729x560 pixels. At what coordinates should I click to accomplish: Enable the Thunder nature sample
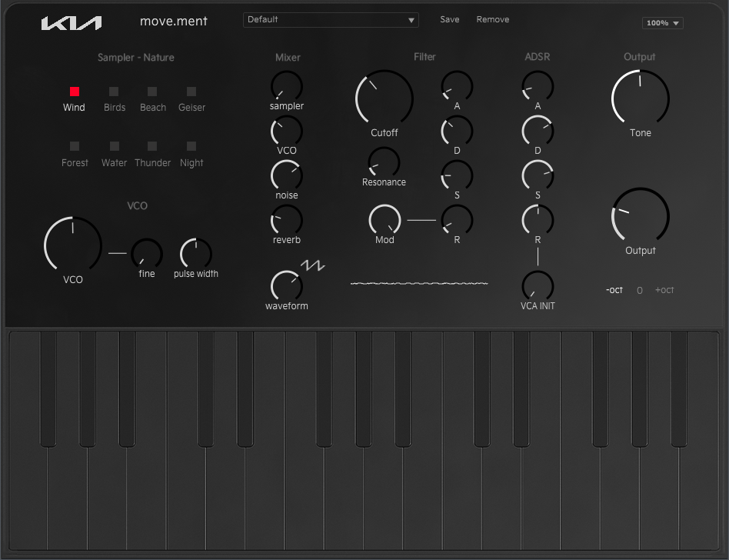152,146
